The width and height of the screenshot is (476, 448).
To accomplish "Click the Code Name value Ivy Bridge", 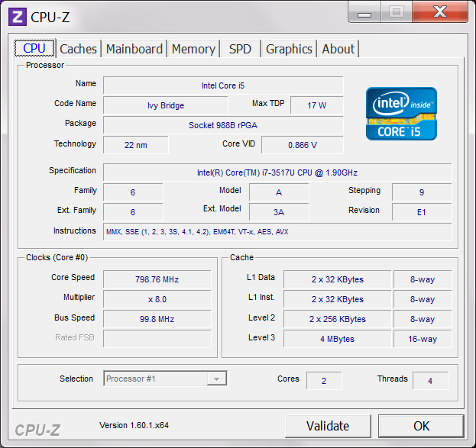I will click(x=166, y=105).
